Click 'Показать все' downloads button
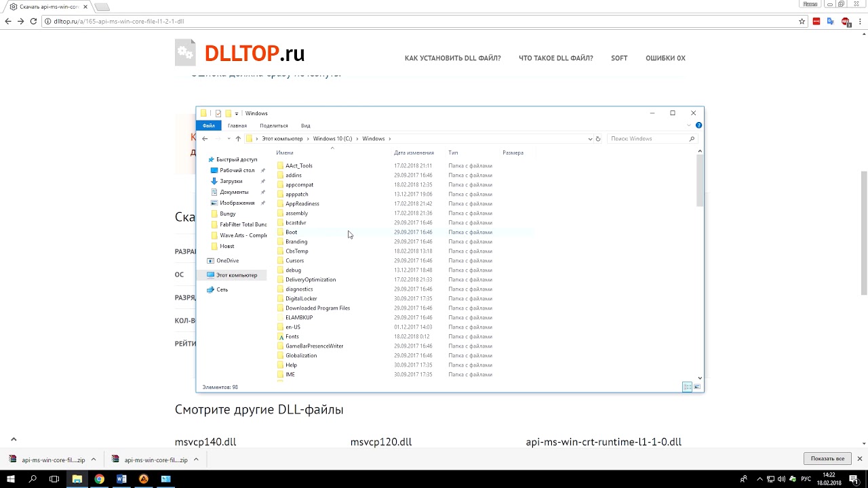Image resolution: width=868 pixels, height=488 pixels. pos(827,459)
